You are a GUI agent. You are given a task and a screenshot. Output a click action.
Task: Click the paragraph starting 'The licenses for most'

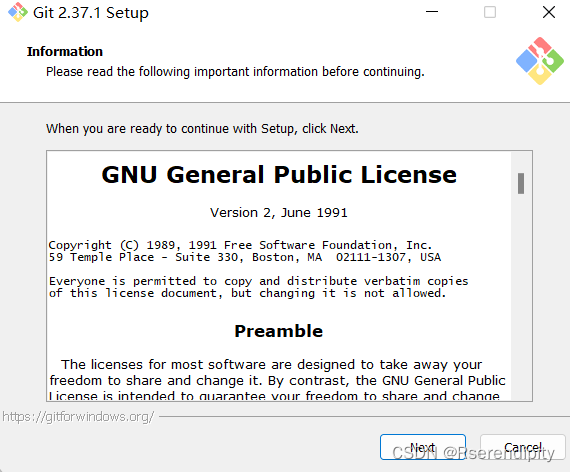click(277, 380)
